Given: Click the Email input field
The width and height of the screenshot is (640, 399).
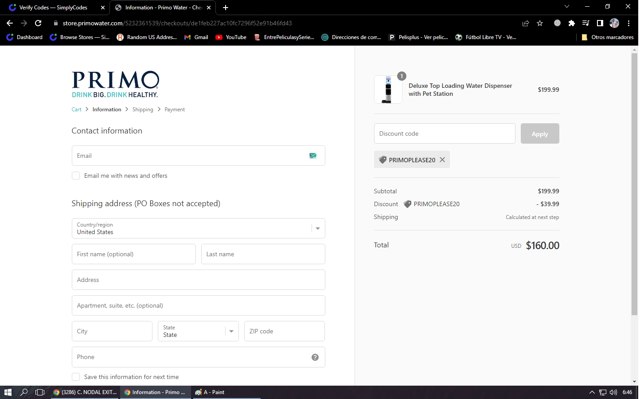Looking at the screenshot, I should click(198, 155).
